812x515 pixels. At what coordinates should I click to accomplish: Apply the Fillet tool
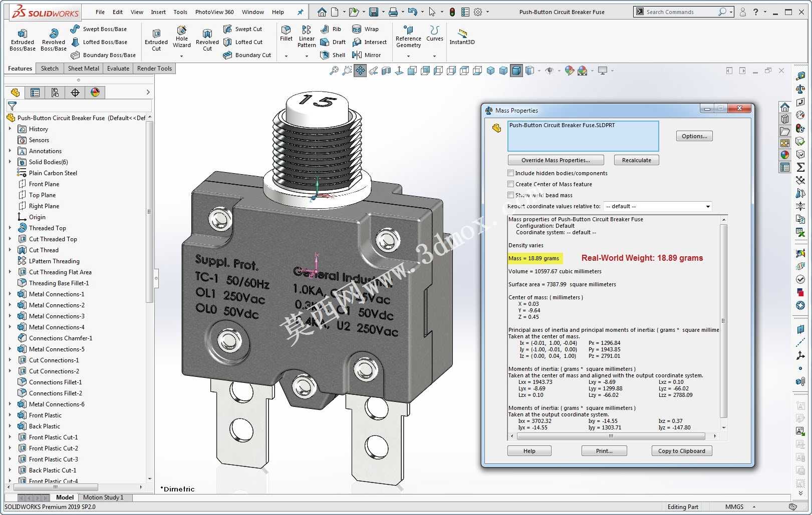(x=286, y=33)
